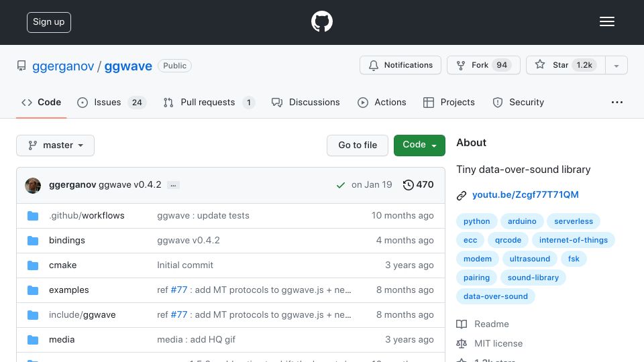Switch to the Discussions tab

click(x=306, y=102)
